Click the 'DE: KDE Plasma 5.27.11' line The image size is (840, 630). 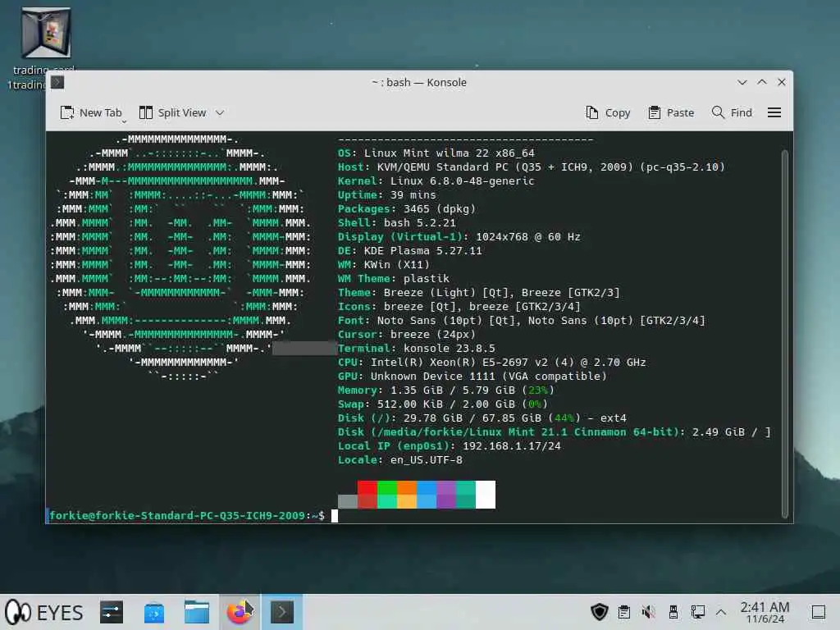coord(409,251)
